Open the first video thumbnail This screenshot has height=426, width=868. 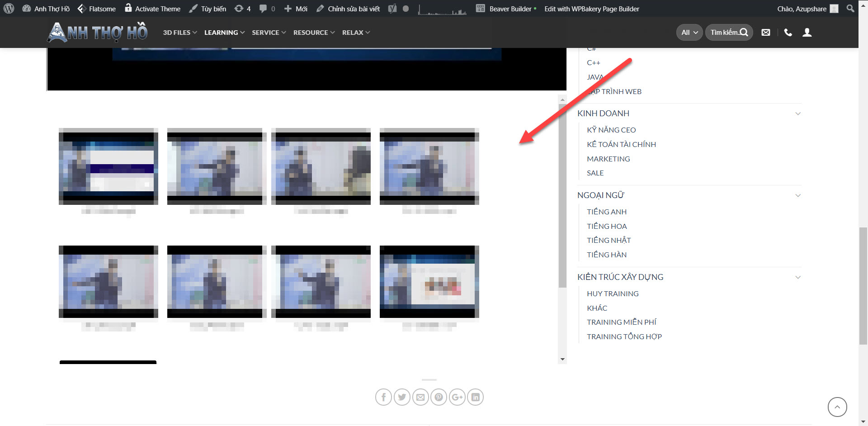(x=108, y=166)
